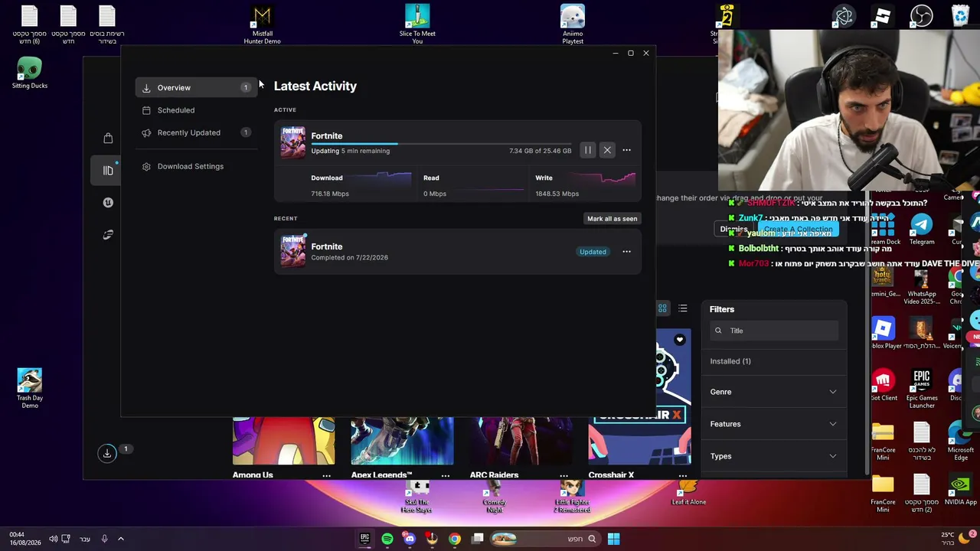Screen dimensions: 980x551
Task: Select Slice To Meet You desktop icon
Action: (417, 25)
